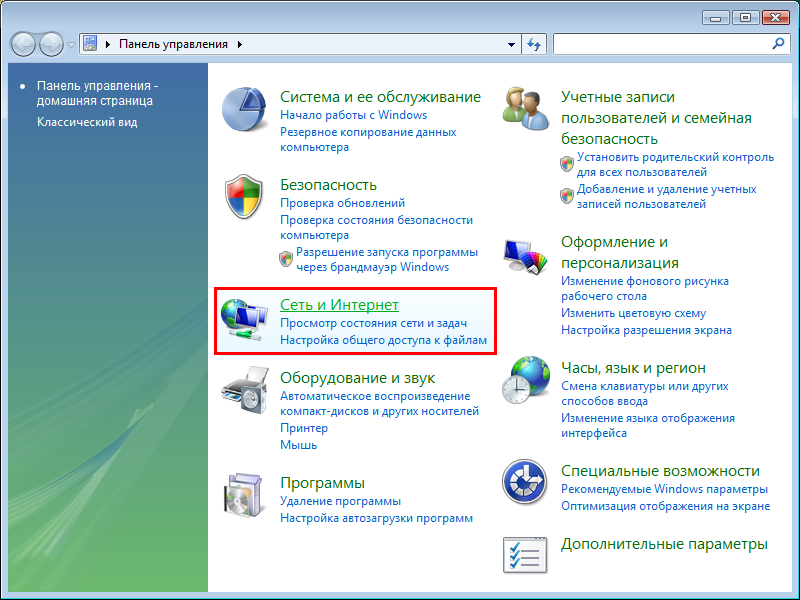Open the Мышь link

[298, 445]
